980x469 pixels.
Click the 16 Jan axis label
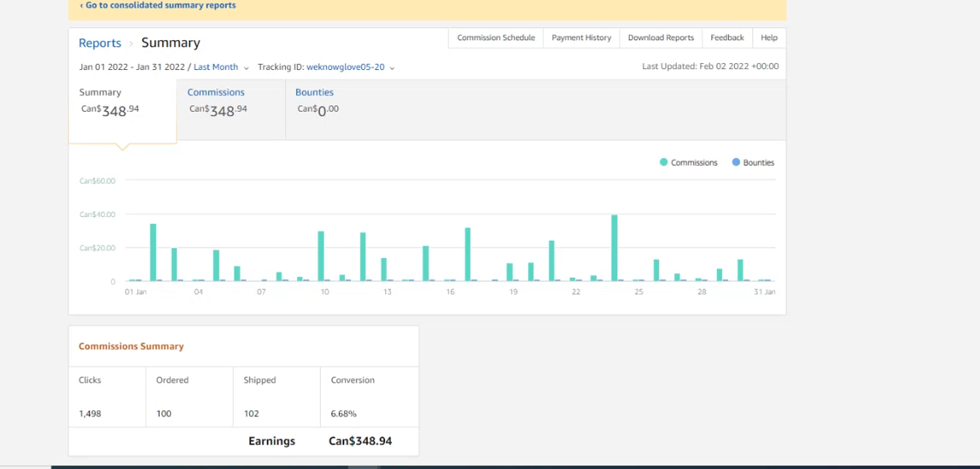pyautogui.click(x=450, y=292)
